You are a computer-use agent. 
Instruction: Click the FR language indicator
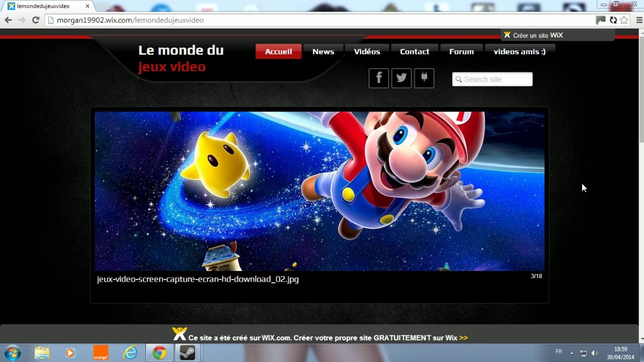coord(558,351)
